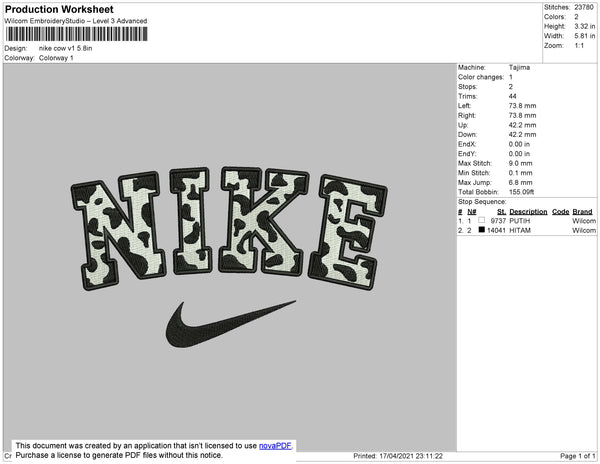Click the NIKE cow-print lettering
This screenshot has width=600, height=464.
[229, 228]
